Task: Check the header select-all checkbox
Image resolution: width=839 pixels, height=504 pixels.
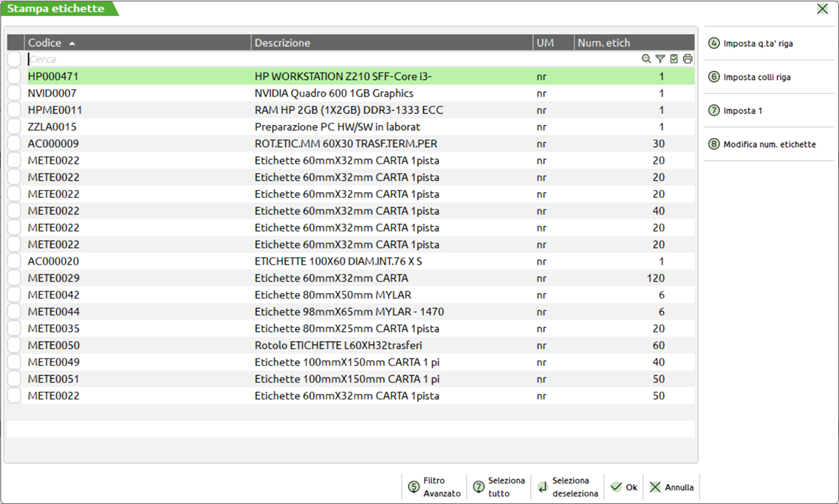Action: pyautogui.click(x=14, y=43)
